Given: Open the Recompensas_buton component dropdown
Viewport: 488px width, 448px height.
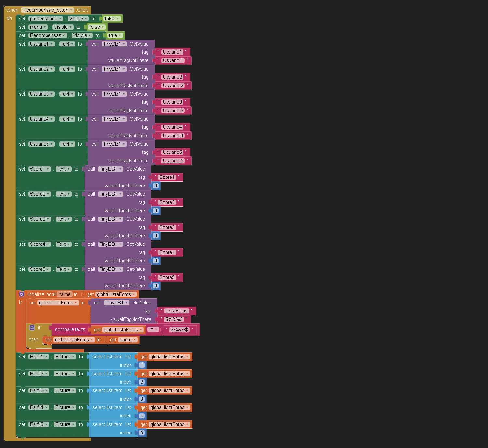Looking at the screenshot, I should click(x=71, y=10).
